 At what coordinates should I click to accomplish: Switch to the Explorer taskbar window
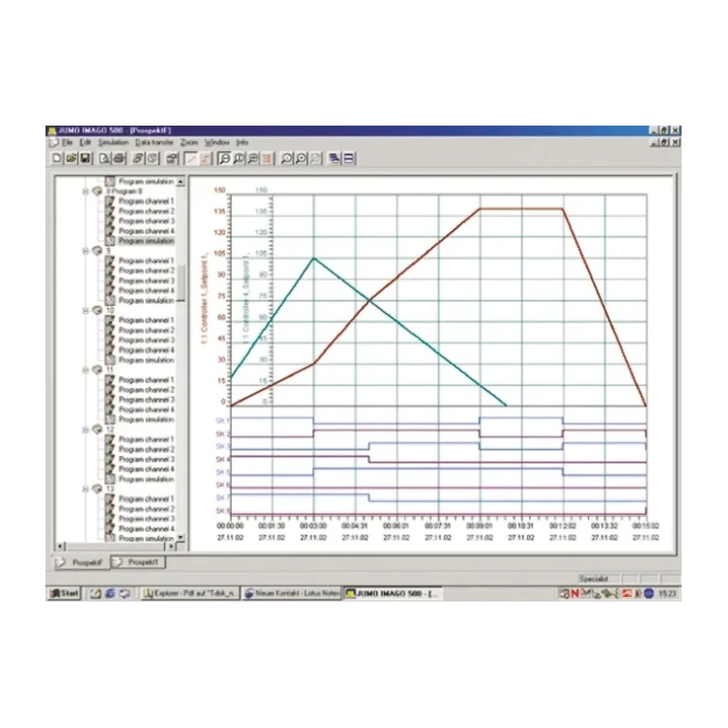(190, 593)
